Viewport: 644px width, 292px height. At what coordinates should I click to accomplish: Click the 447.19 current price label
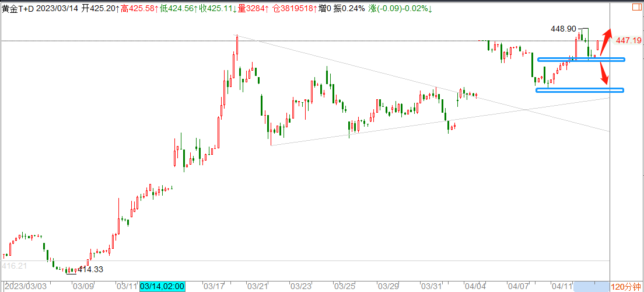point(629,40)
